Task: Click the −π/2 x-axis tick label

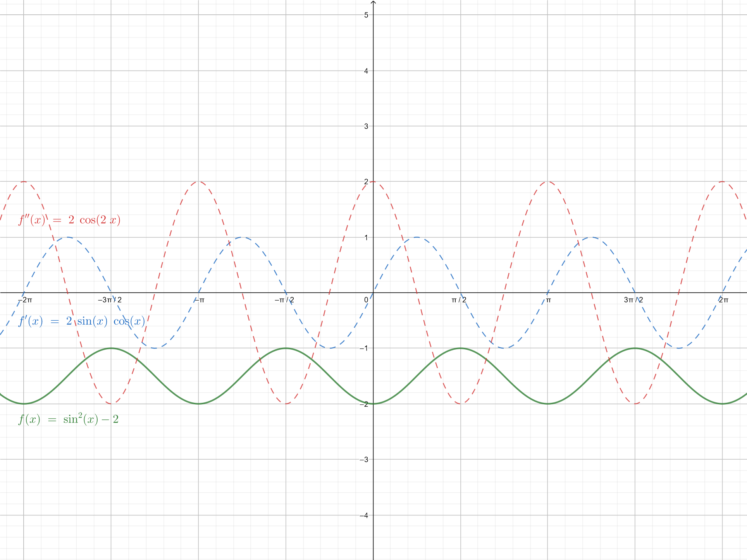Action: (x=284, y=300)
